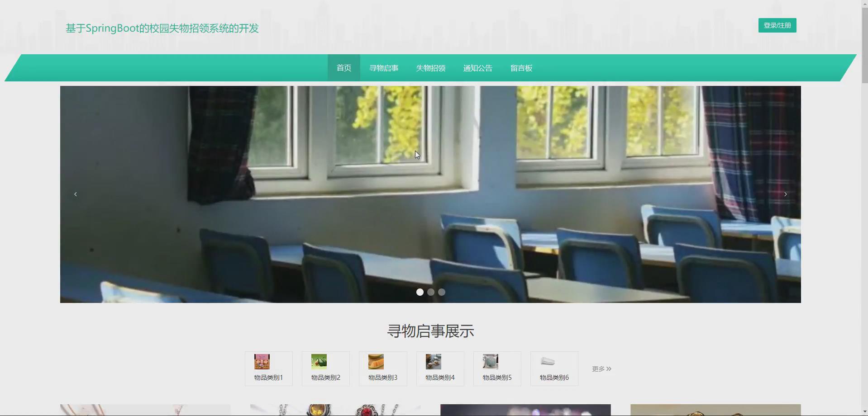This screenshot has width=868, height=416.
Task: Open 物品类别2 category icon
Action: (x=325, y=369)
